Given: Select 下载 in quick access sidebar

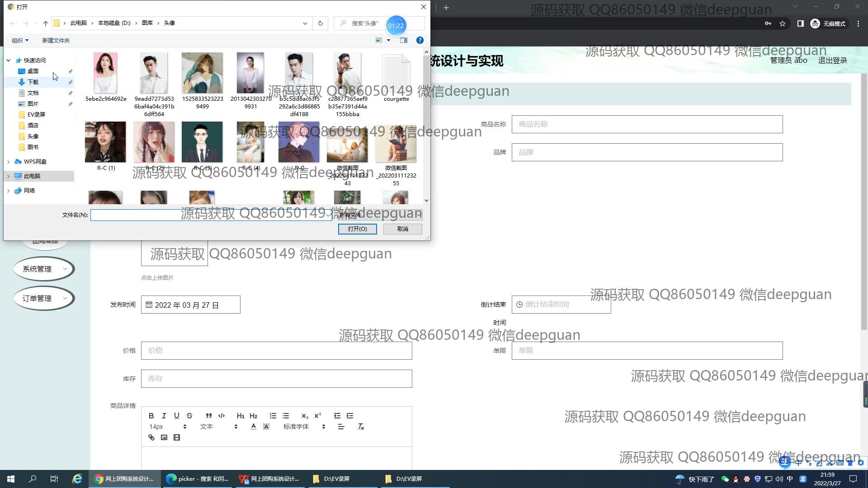Looking at the screenshot, I should [x=33, y=82].
